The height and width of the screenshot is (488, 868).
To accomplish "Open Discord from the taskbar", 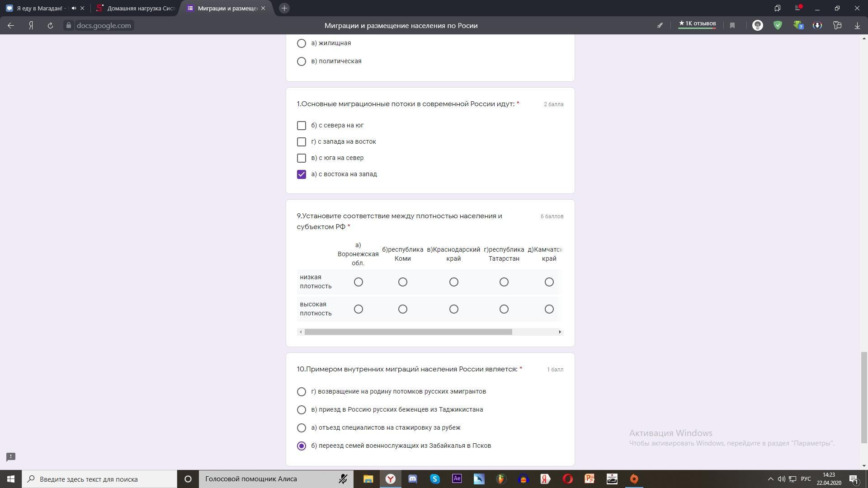I will tap(413, 479).
